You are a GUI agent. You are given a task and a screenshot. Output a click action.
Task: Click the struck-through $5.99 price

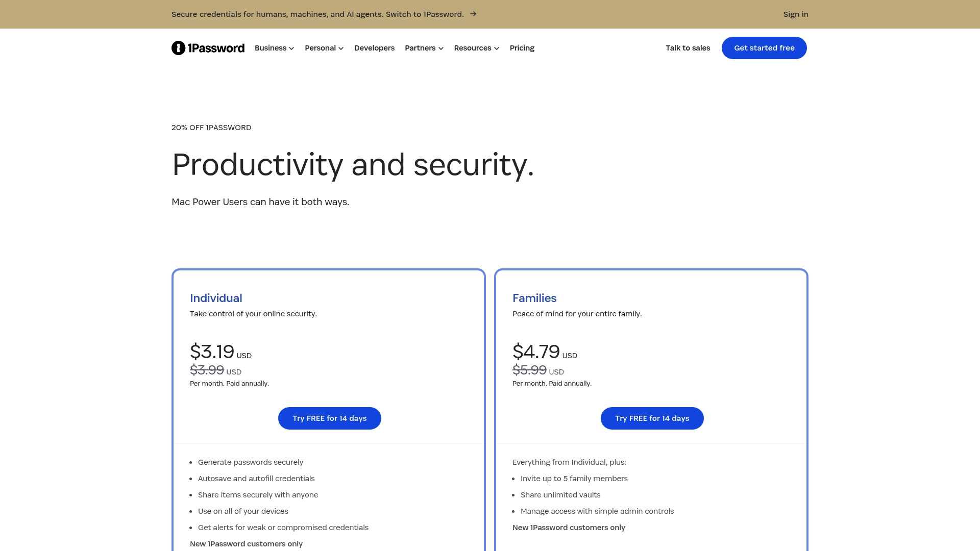(529, 370)
